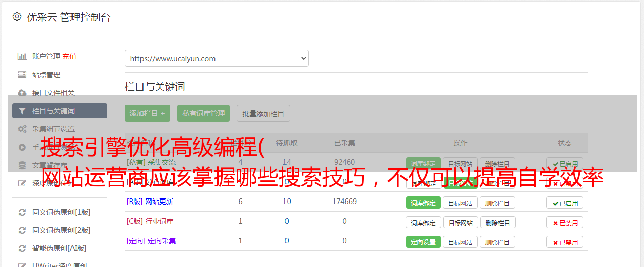Toggle 已启用 status of 网站更新 row
The height and width of the screenshot is (267, 644).
coord(565,203)
